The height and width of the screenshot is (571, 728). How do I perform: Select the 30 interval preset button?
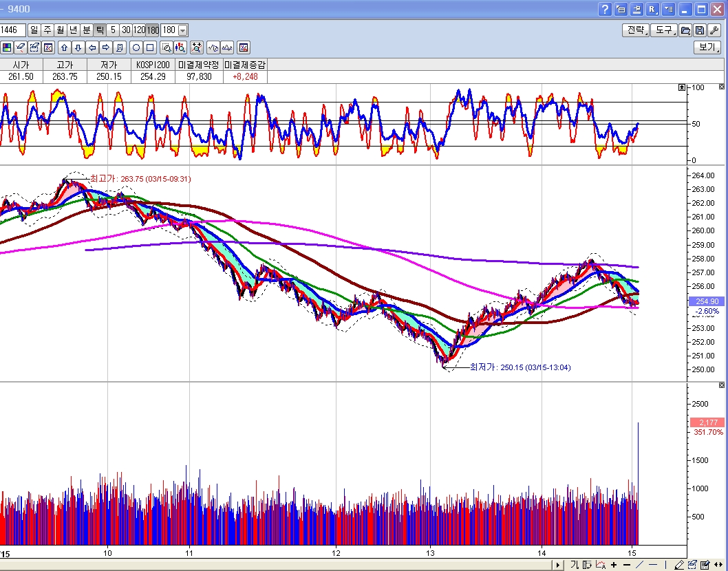click(x=126, y=30)
